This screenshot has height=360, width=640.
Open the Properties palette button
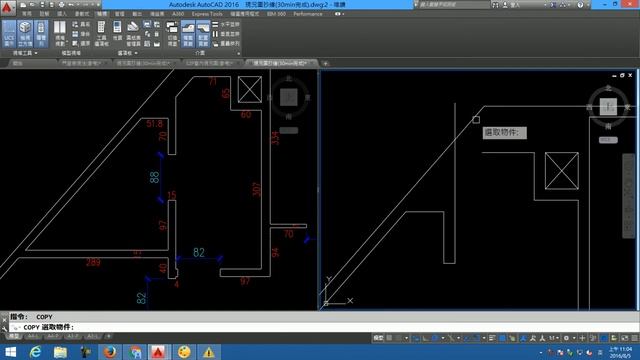(117, 31)
